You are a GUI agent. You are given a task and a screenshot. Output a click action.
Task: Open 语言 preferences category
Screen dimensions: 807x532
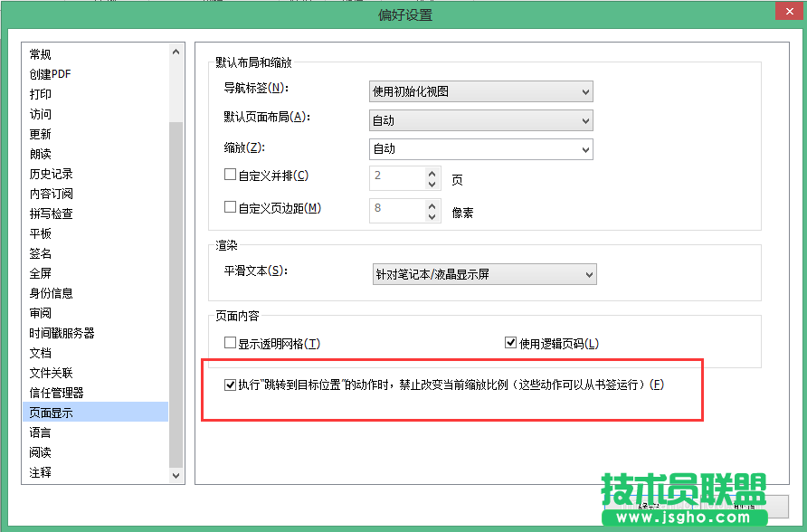[95, 432]
